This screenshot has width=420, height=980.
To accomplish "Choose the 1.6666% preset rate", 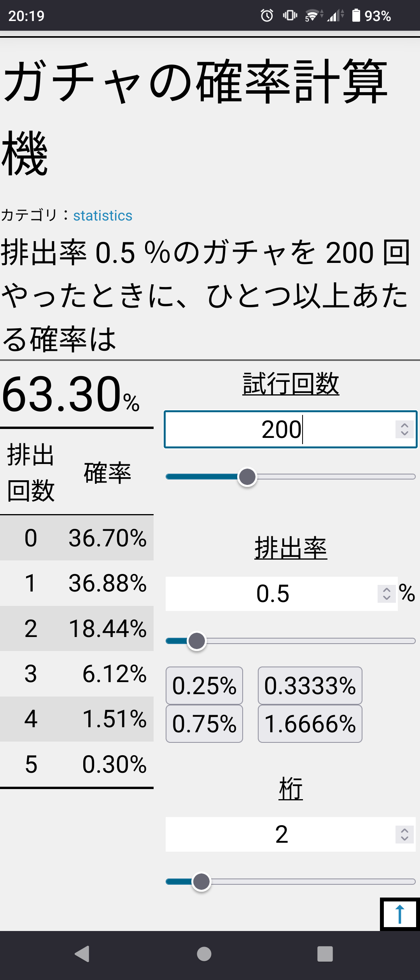I will pos(310,724).
